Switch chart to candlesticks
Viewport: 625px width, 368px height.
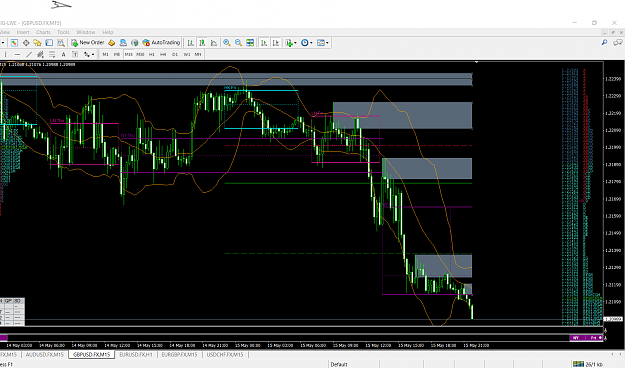(x=202, y=43)
